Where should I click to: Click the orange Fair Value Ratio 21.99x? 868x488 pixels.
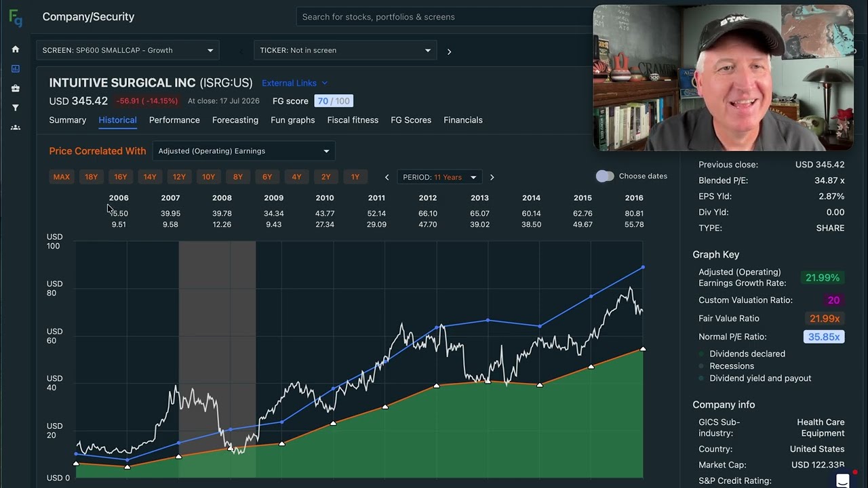tap(824, 319)
